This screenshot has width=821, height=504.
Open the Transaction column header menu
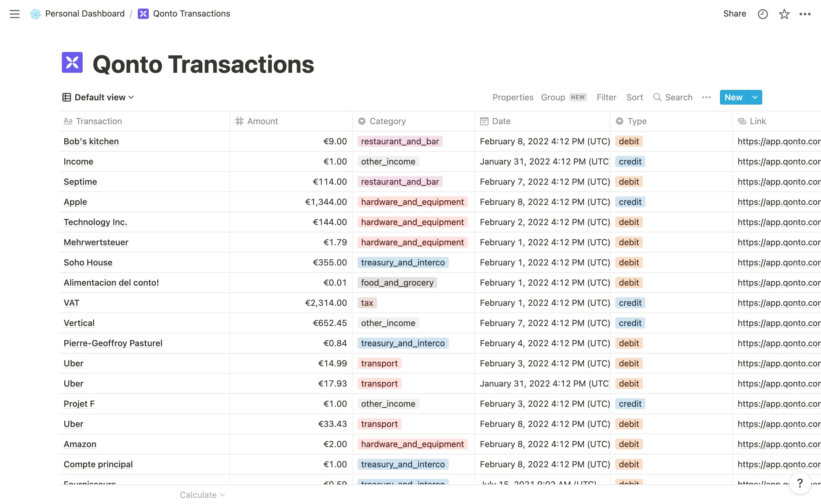click(x=144, y=121)
